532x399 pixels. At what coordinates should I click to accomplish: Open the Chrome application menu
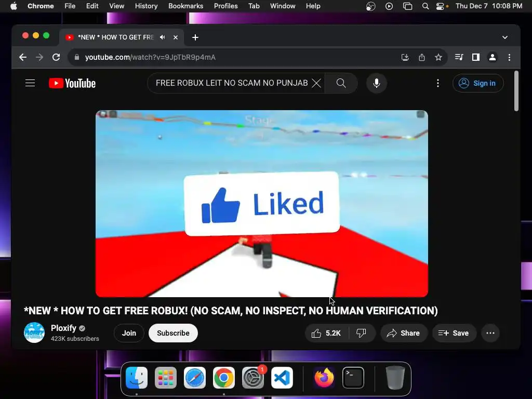click(41, 6)
